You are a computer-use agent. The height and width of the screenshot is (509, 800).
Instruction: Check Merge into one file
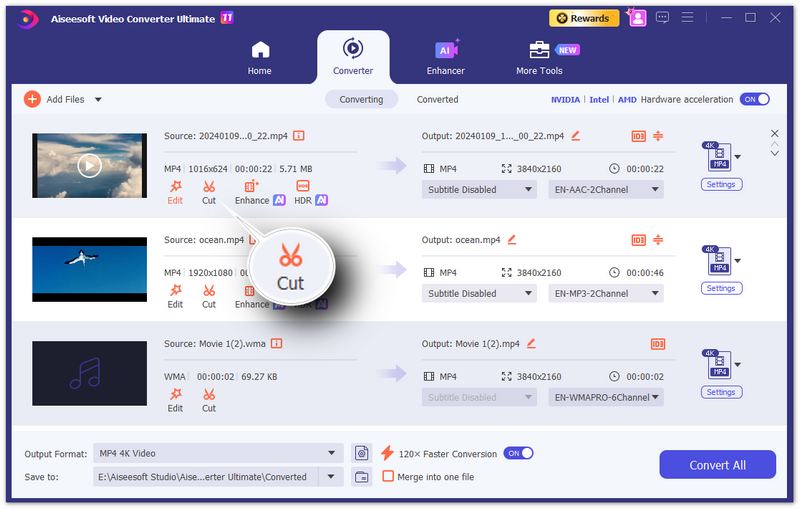pyautogui.click(x=388, y=476)
